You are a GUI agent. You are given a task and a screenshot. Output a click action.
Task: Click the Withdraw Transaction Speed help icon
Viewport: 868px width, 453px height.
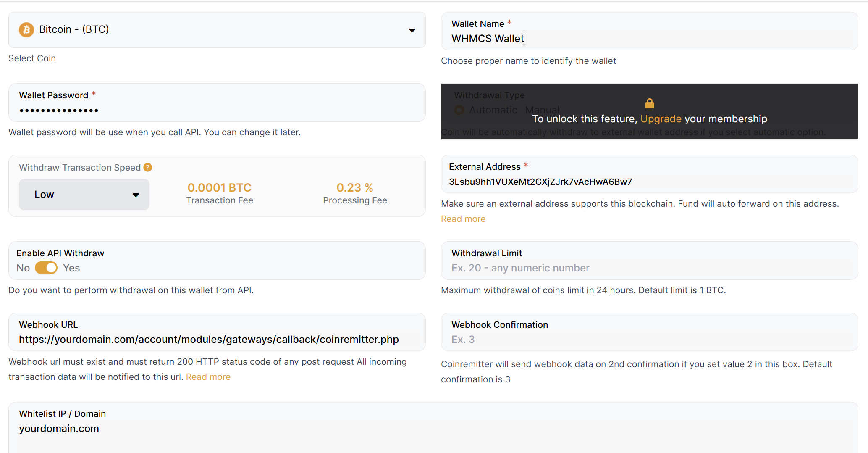point(148,167)
